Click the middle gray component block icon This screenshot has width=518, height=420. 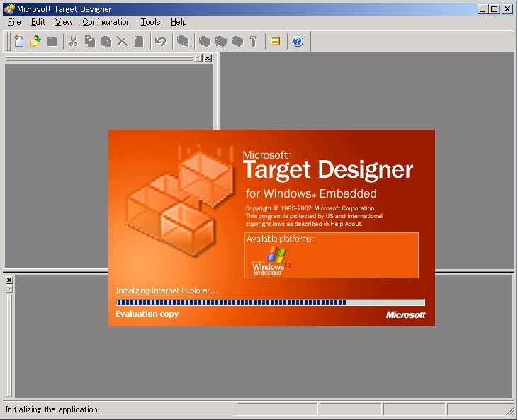221,41
